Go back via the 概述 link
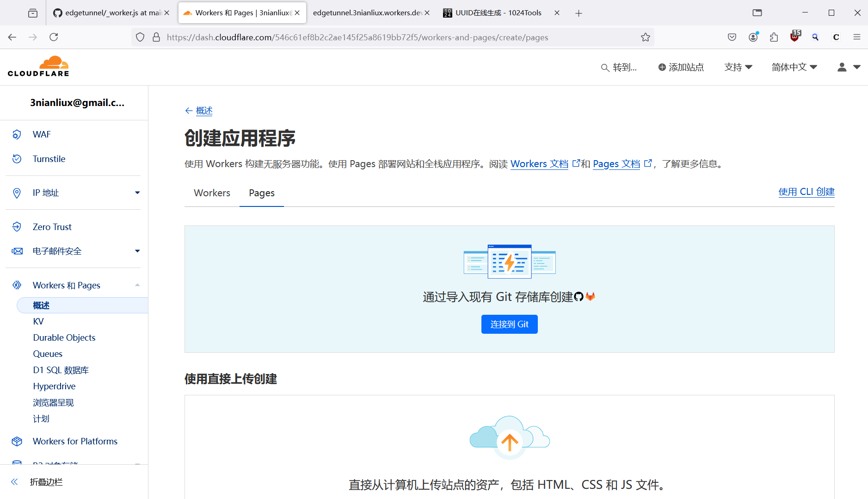868x499 pixels. pos(204,111)
